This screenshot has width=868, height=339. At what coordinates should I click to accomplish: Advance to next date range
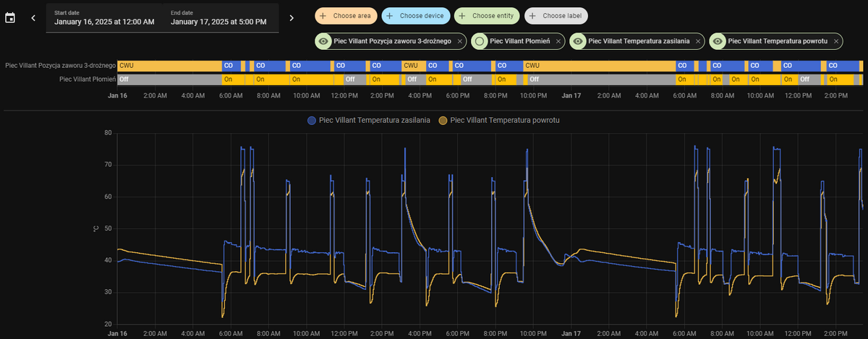click(x=292, y=17)
